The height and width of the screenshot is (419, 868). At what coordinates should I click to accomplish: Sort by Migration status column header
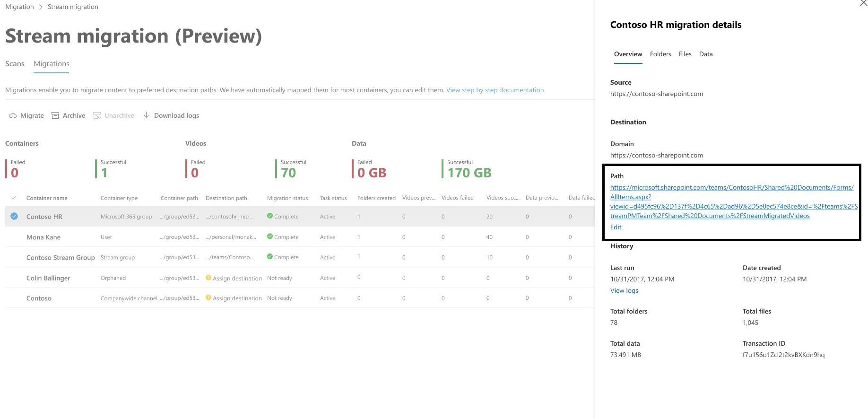(287, 198)
